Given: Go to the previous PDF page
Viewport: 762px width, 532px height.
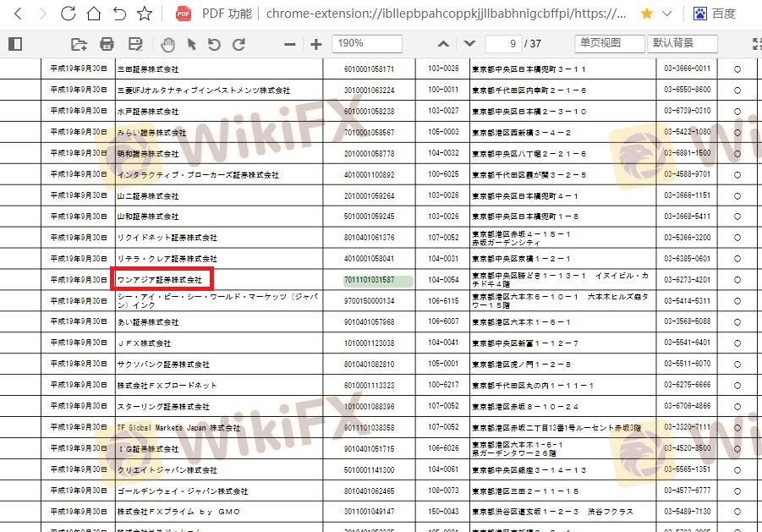Looking at the screenshot, I should click(x=443, y=44).
